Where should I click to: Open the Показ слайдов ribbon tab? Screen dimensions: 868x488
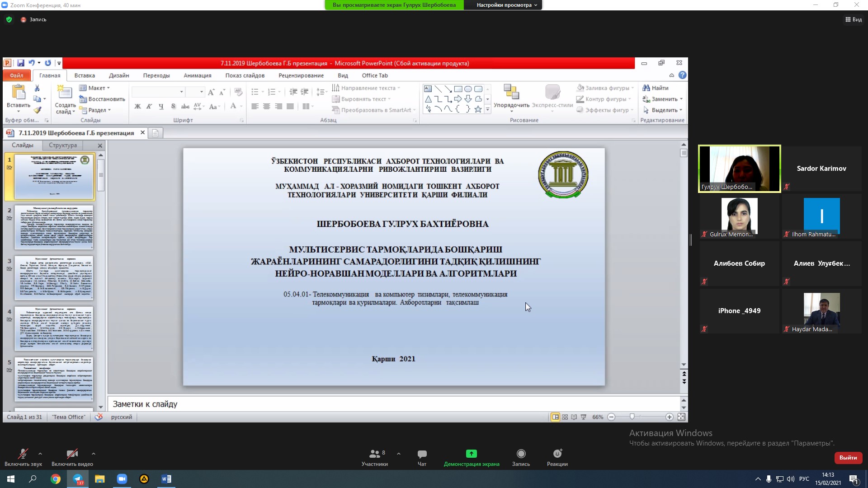245,75
